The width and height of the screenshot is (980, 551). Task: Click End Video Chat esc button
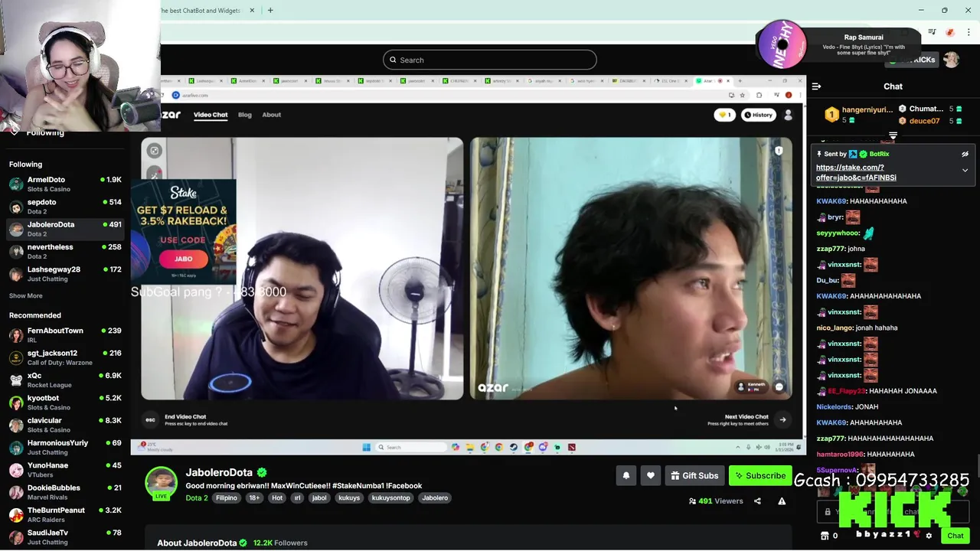pos(150,419)
